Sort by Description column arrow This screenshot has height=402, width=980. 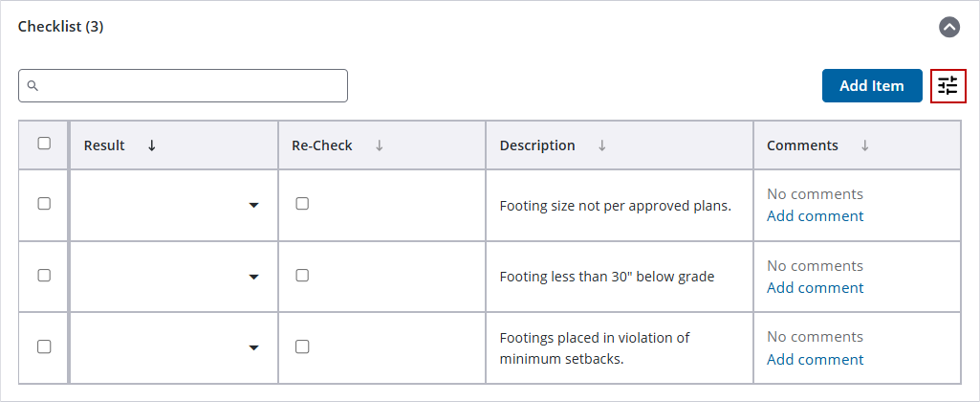[601, 145]
